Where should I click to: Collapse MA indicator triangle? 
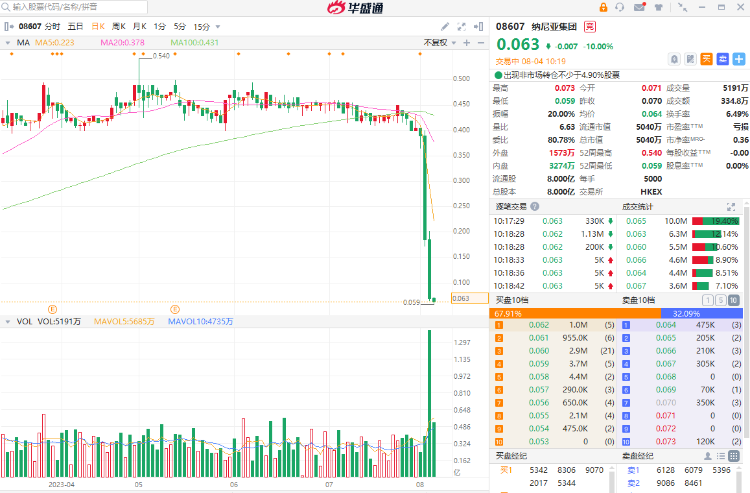tap(8, 43)
